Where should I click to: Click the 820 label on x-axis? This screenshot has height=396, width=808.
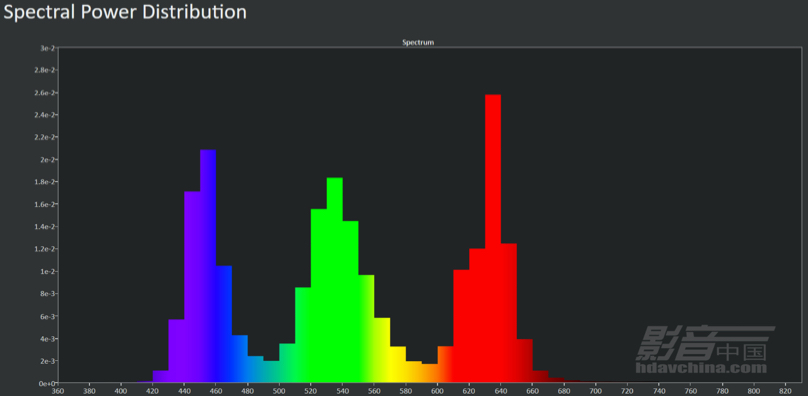(786, 391)
